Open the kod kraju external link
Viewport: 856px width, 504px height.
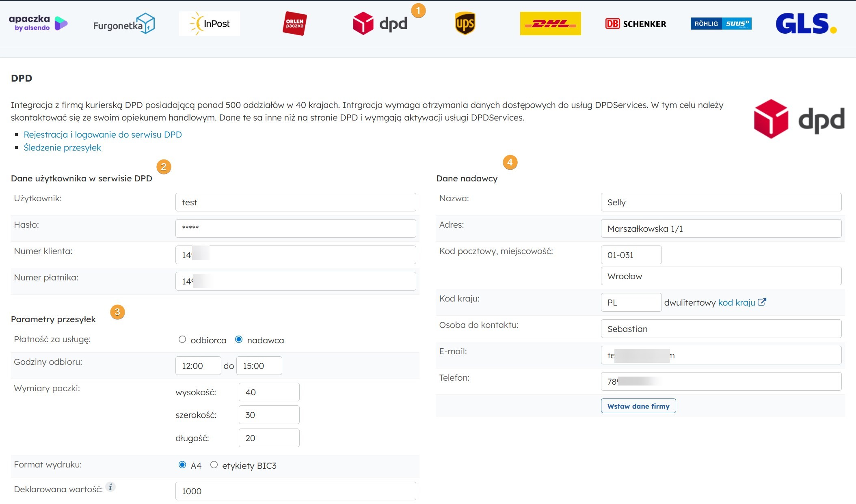tap(741, 302)
